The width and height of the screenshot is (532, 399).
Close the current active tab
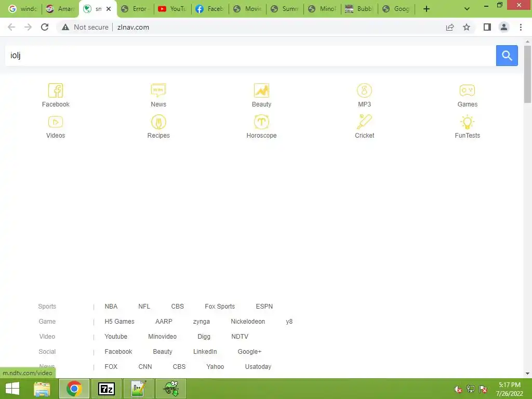click(x=109, y=9)
